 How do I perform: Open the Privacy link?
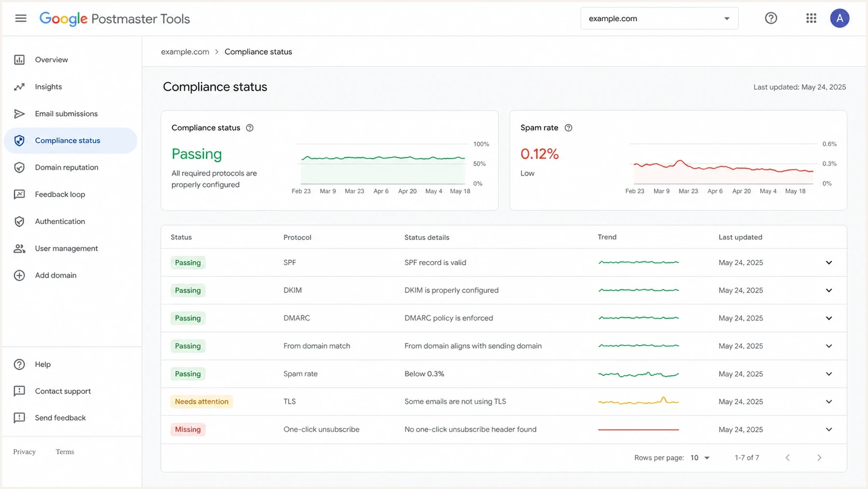tap(24, 452)
